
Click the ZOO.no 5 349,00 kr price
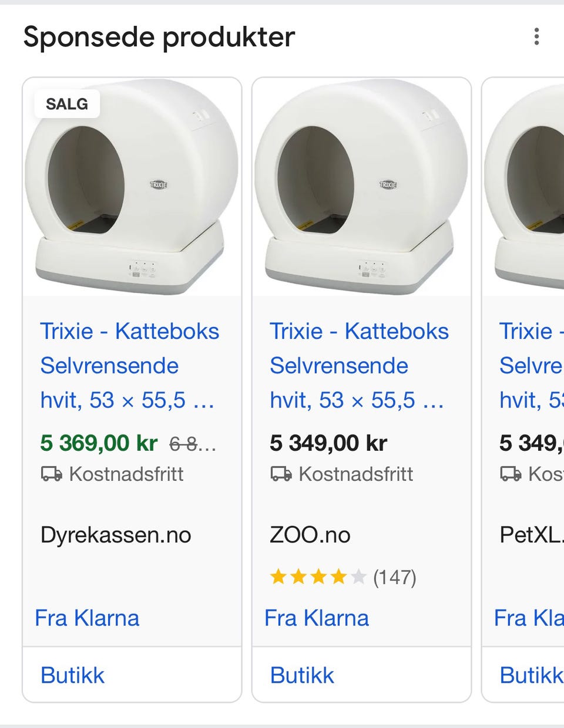[328, 443]
